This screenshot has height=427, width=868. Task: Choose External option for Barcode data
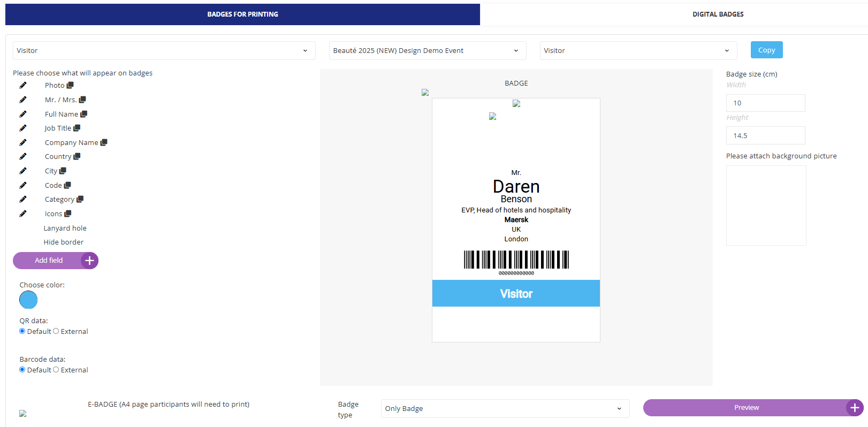(56, 370)
